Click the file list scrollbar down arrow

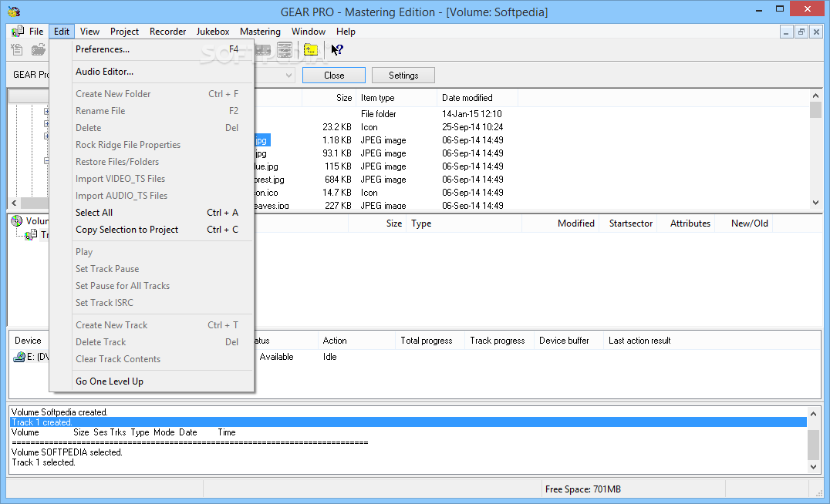pyautogui.click(x=815, y=203)
